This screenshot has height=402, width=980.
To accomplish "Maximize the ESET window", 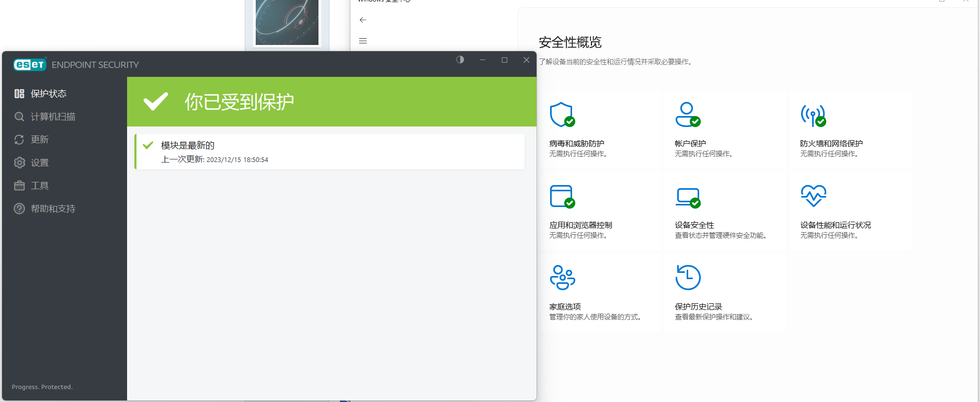I will tap(505, 60).
